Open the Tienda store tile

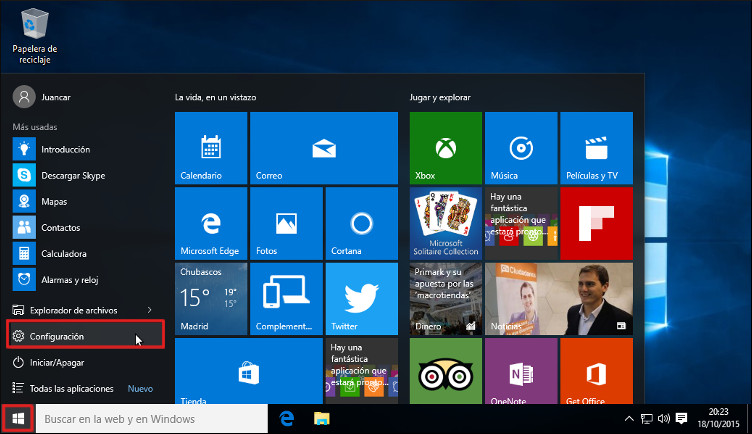pyautogui.click(x=249, y=371)
